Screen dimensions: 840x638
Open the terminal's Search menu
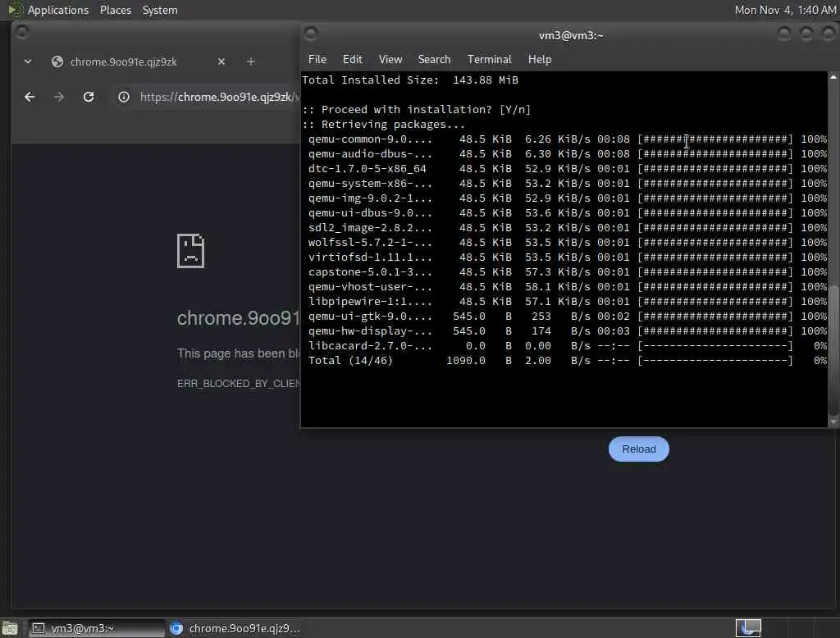point(434,60)
